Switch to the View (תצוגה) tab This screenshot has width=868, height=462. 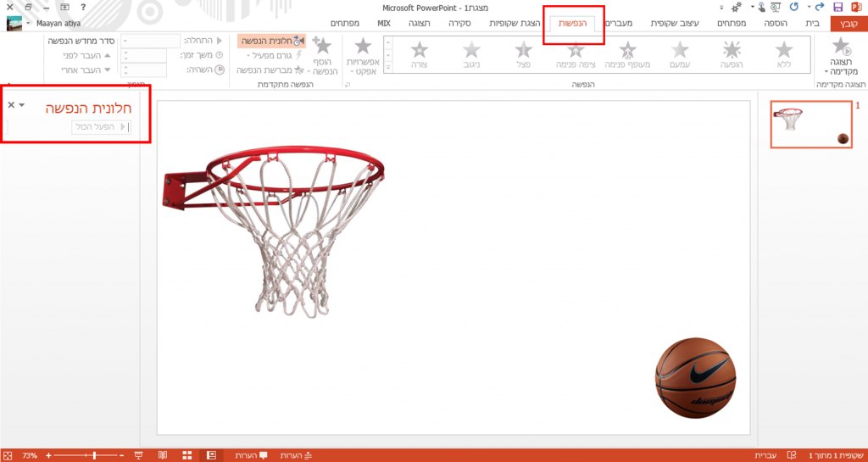pyautogui.click(x=419, y=23)
